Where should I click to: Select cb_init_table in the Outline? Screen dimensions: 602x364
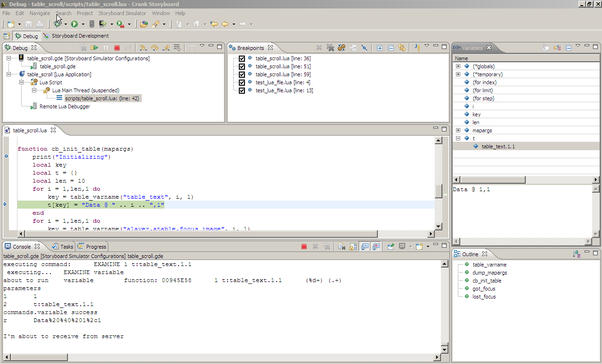487,281
